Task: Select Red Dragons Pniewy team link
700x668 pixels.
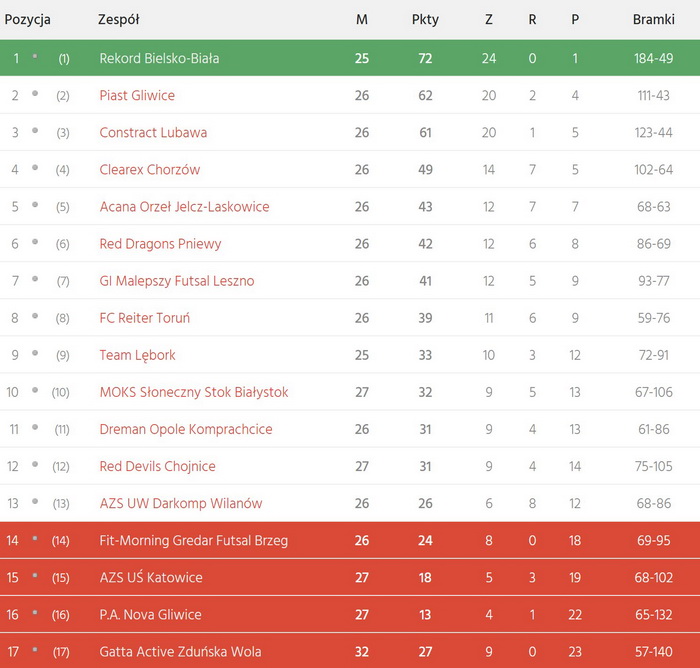Action: [160, 244]
